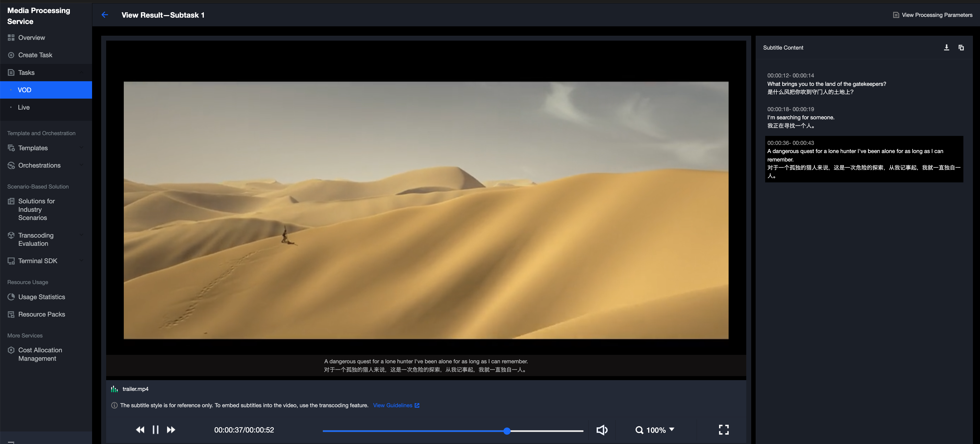Open Create Task from sidebar
Screen dimensions: 980x444
click(35, 55)
